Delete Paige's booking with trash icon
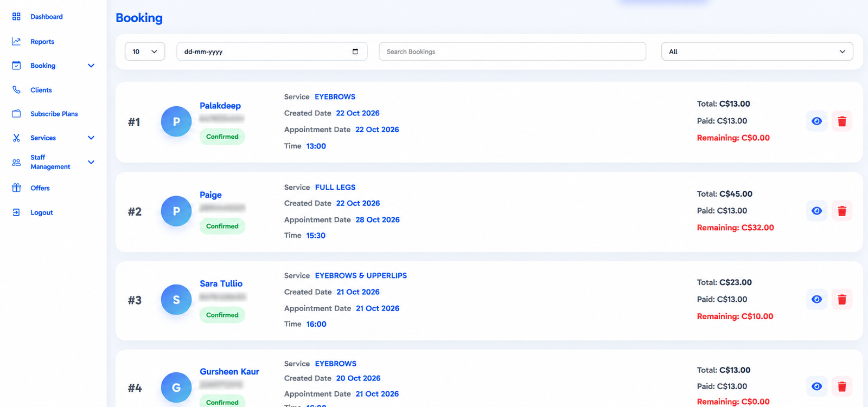The width and height of the screenshot is (868, 407). [x=842, y=211]
